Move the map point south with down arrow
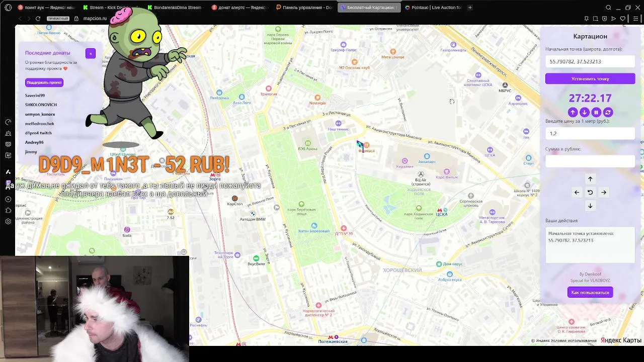The height and width of the screenshot is (362, 644). pyautogui.click(x=590, y=206)
